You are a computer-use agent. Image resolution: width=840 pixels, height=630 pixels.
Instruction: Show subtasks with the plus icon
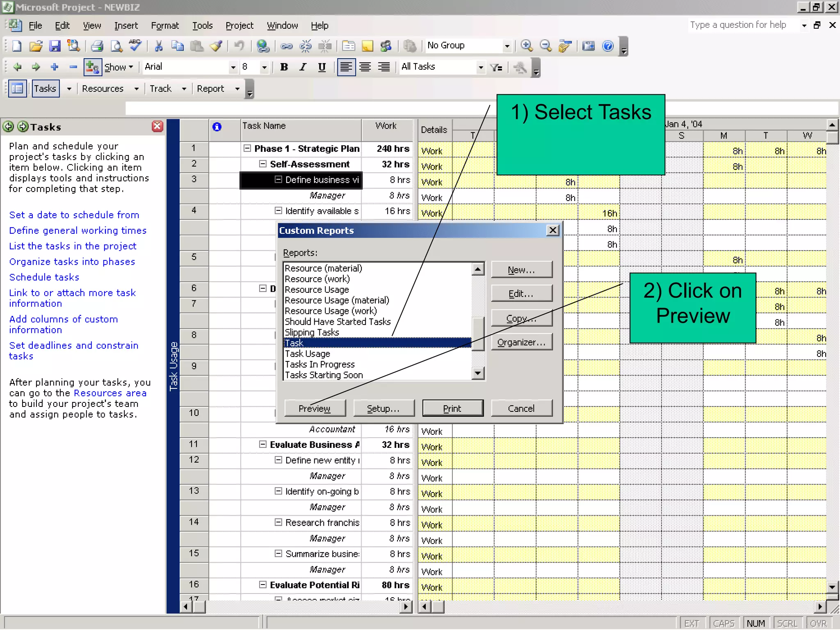click(54, 67)
